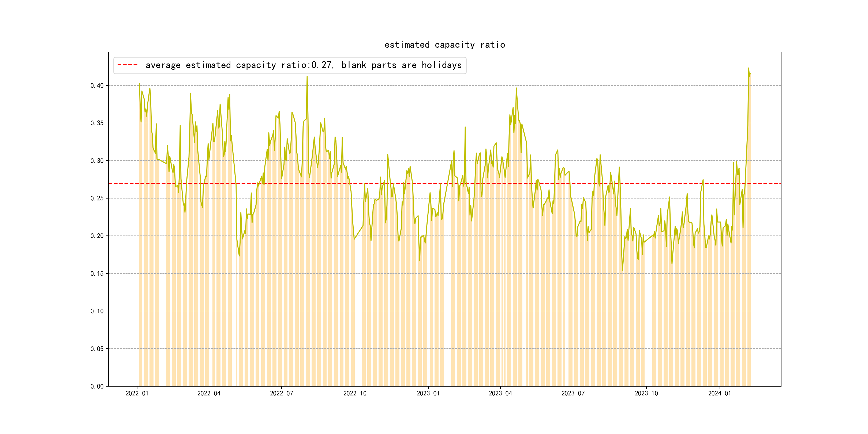Click the 0.35 y-axis tick label
The image size is (868, 434).
pyautogui.click(x=97, y=123)
